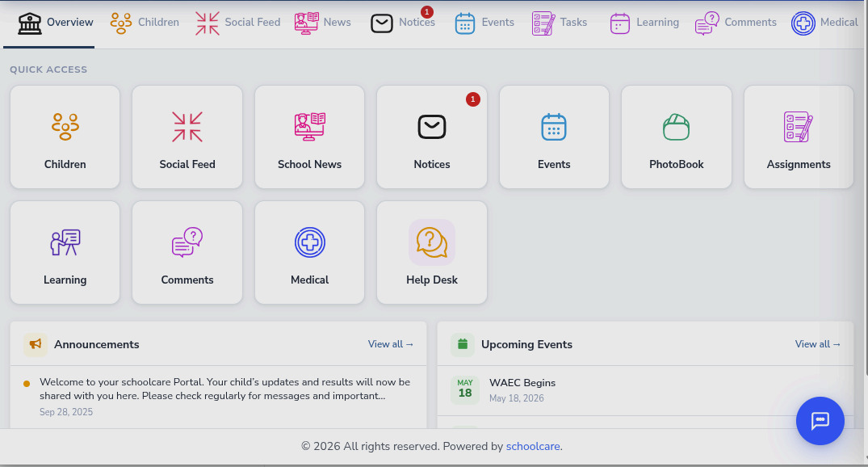868x467 pixels.
Task: Switch to the Learning tab
Action: [644, 23]
